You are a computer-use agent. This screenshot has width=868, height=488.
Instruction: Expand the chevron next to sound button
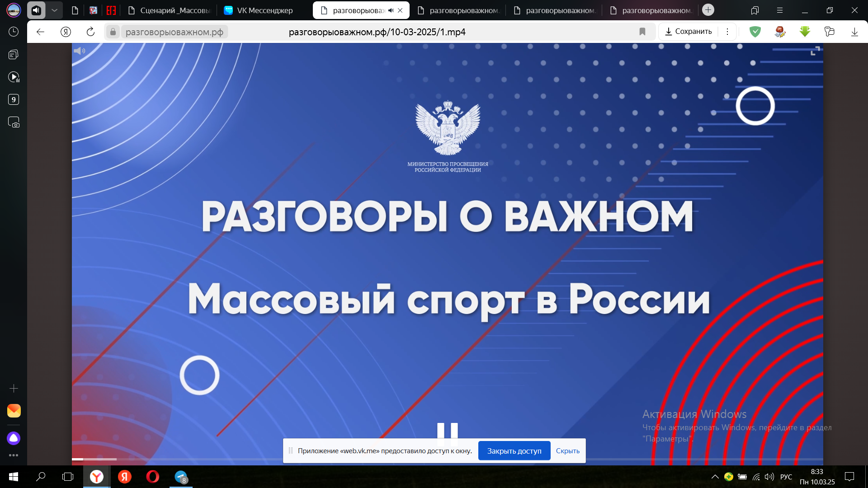click(x=54, y=10)
